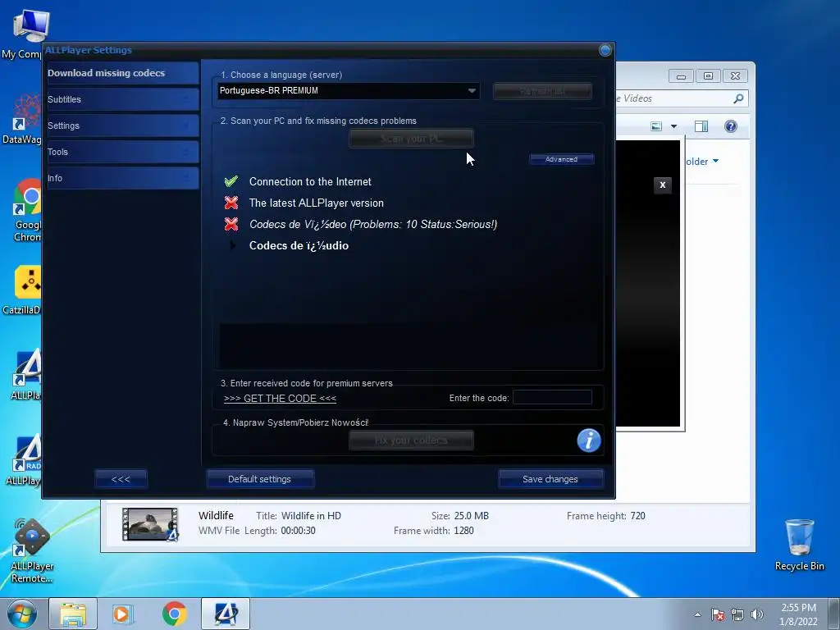This screenshot has height=630, width=840.
Task: Click the Fix your codecs button
Action: 411,441
